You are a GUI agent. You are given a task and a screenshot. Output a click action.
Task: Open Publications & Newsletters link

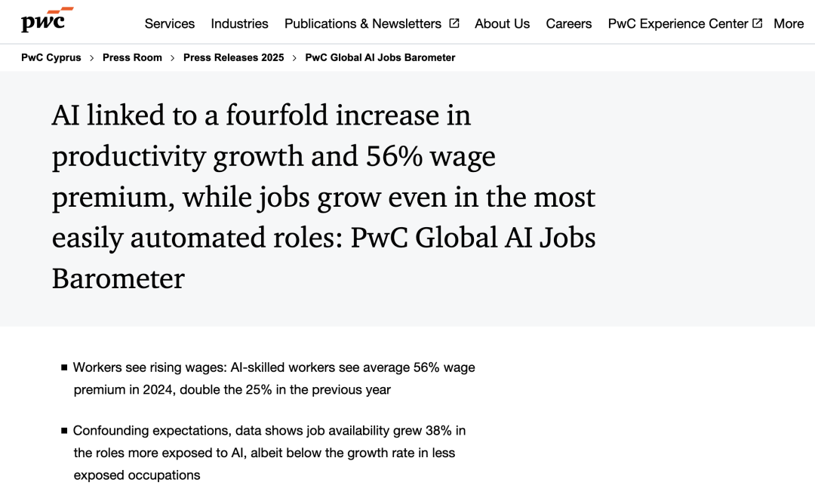[363, 24]
